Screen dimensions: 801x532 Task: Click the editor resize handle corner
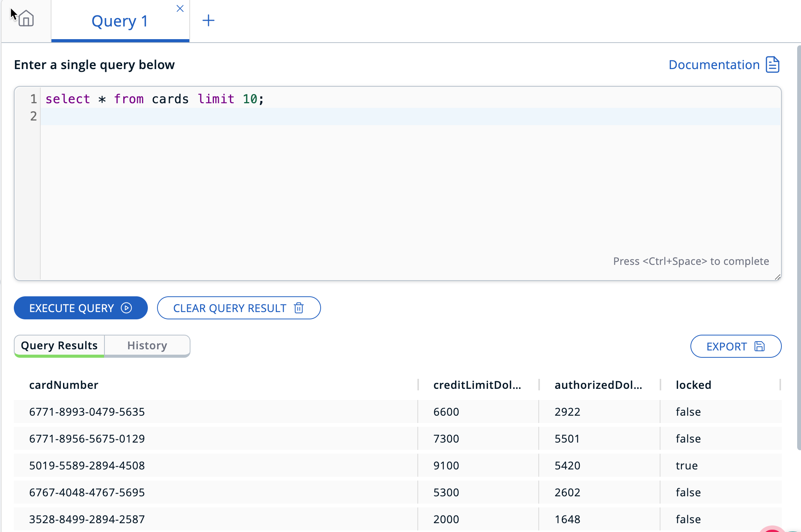pyautogui.click(x=778, y=277)
